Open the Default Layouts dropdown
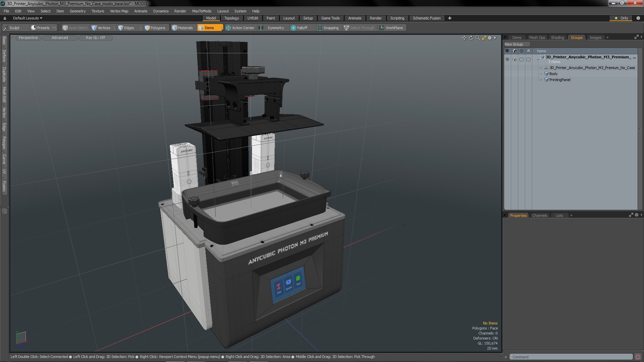 click(28, 18)
